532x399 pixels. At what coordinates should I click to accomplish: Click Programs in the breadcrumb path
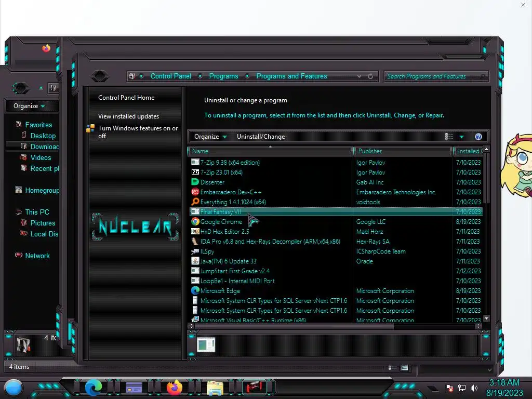(x=223, y=76)
